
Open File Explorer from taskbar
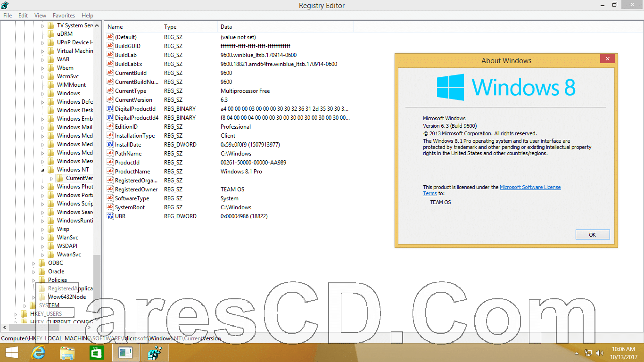pyautogui.click(x=67, y=353)
